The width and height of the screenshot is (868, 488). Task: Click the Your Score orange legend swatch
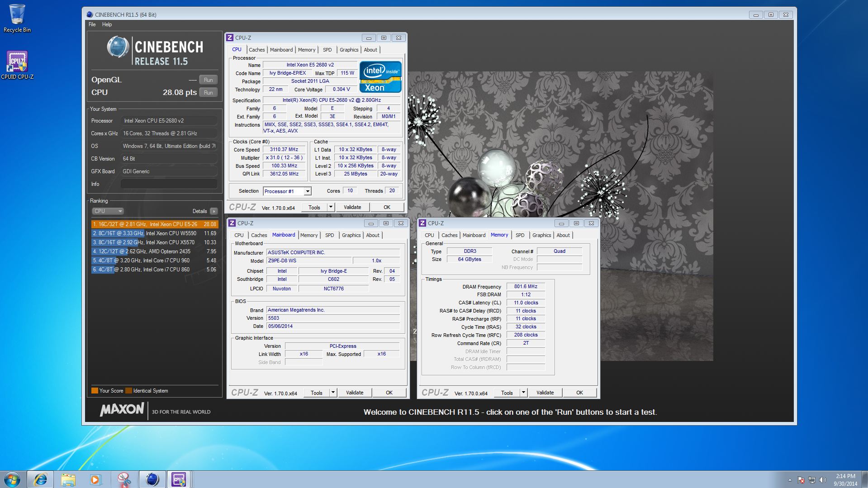[95, 391]
